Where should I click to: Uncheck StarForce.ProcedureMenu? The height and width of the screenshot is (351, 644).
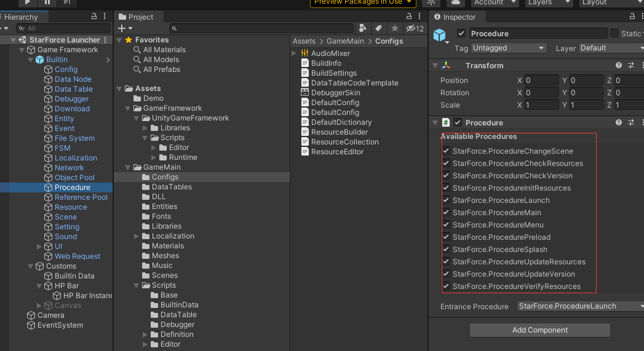446,224
